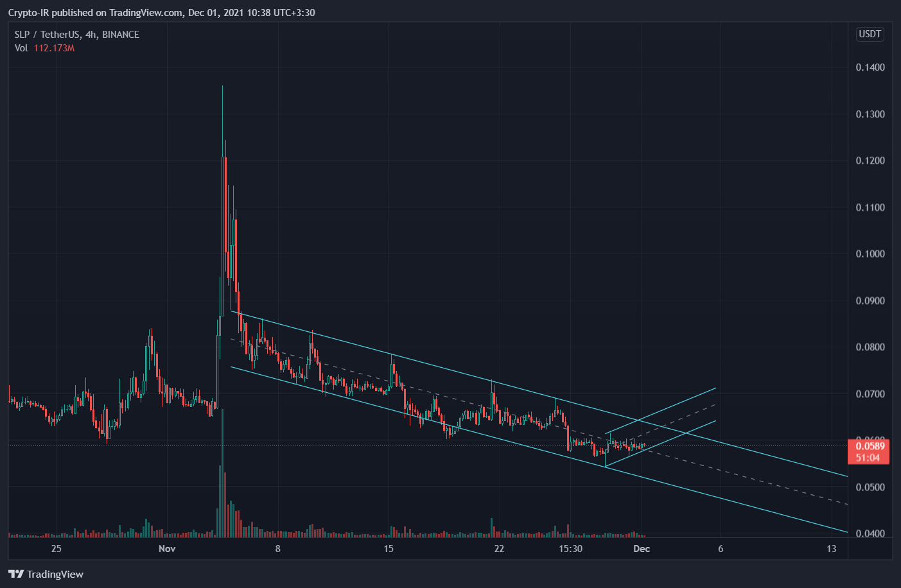The width and height of the screenshot is (901, 588).
Task: Click the 0.0900 price axis label
Action: coord(870,300)
